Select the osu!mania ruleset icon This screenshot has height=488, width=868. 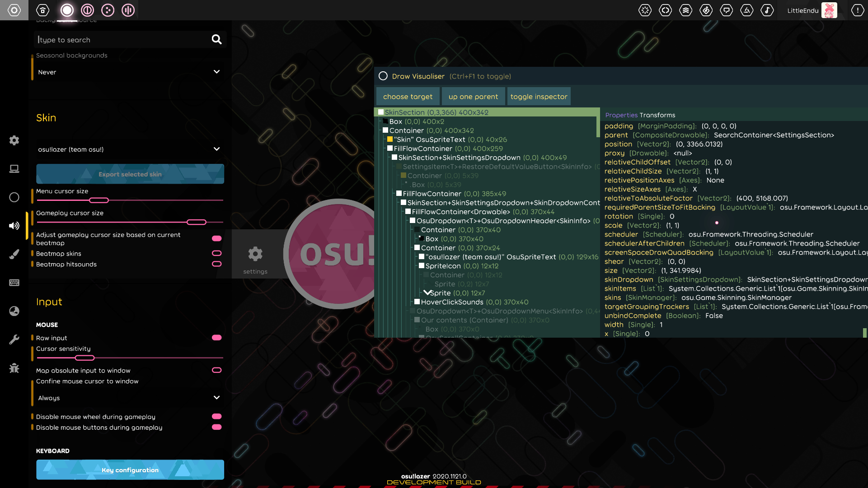pos(128,10)
